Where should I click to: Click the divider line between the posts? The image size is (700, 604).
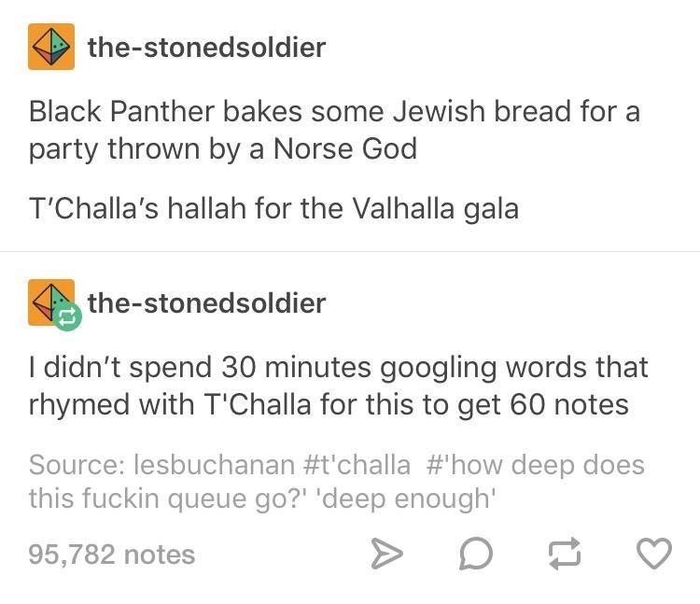tap(350, 251)
